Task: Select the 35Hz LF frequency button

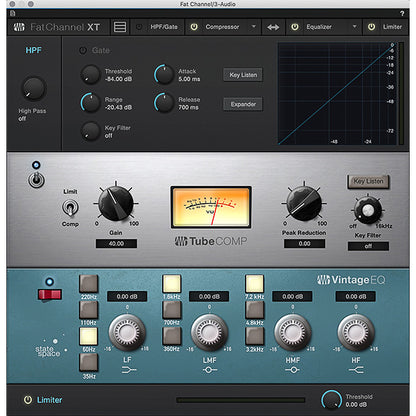Action: [89, 362]
